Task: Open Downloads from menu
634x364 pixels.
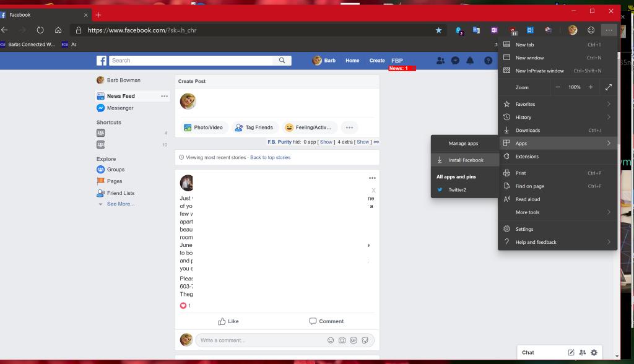Action: (x=558, y=130)
